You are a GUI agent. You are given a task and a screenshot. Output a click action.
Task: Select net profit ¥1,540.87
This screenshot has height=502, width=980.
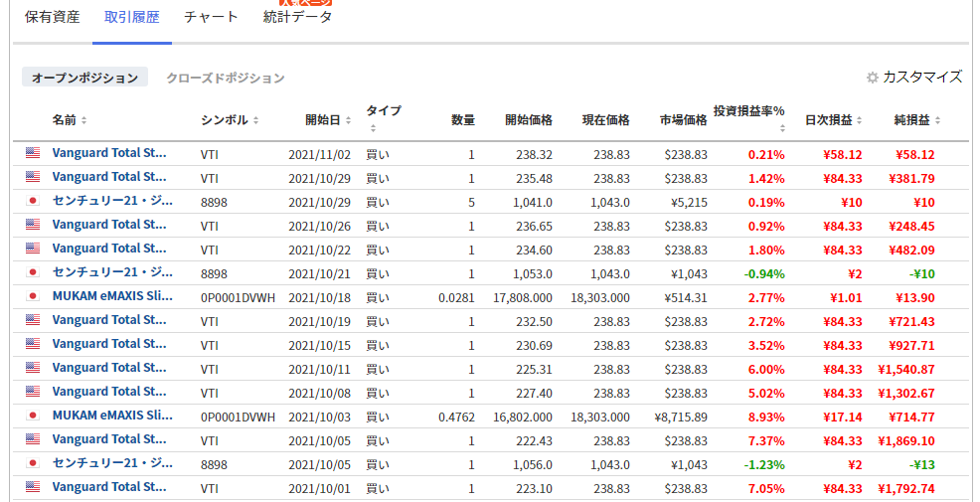pos(906,370)
